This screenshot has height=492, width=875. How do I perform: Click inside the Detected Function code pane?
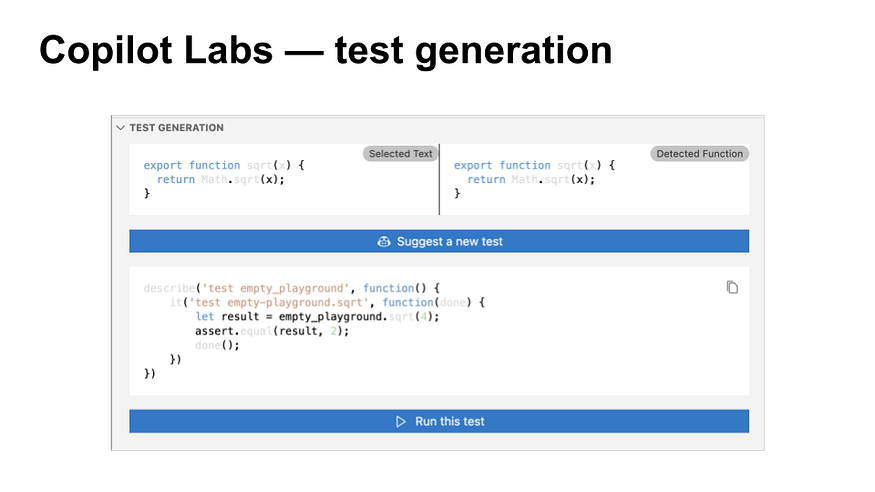[595, 180]
